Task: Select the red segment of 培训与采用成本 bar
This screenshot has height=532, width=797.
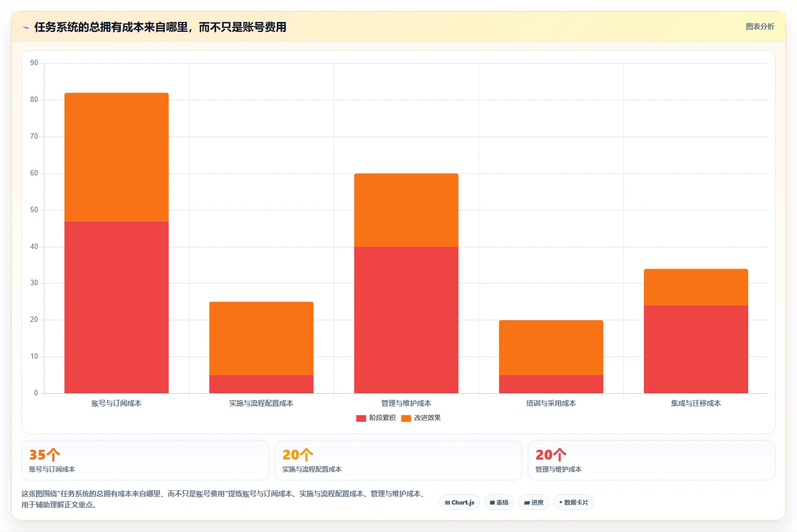Action: pos(551,384)
